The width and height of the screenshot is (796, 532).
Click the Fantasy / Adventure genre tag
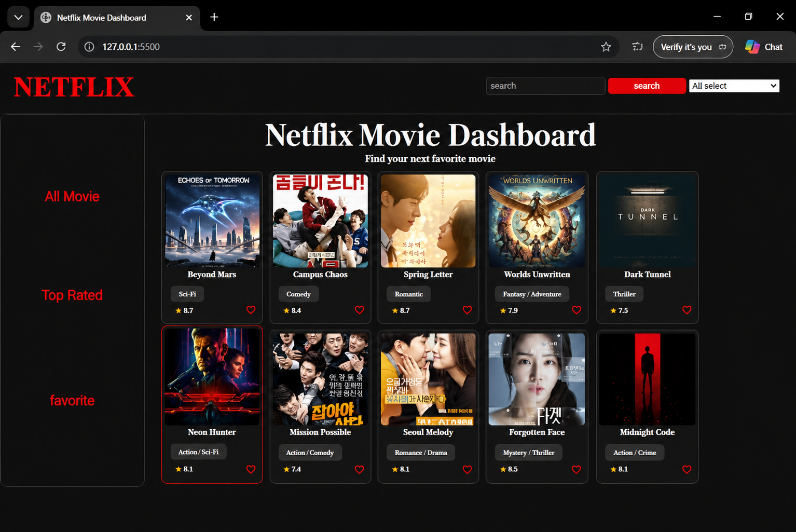tap(532, 294)
